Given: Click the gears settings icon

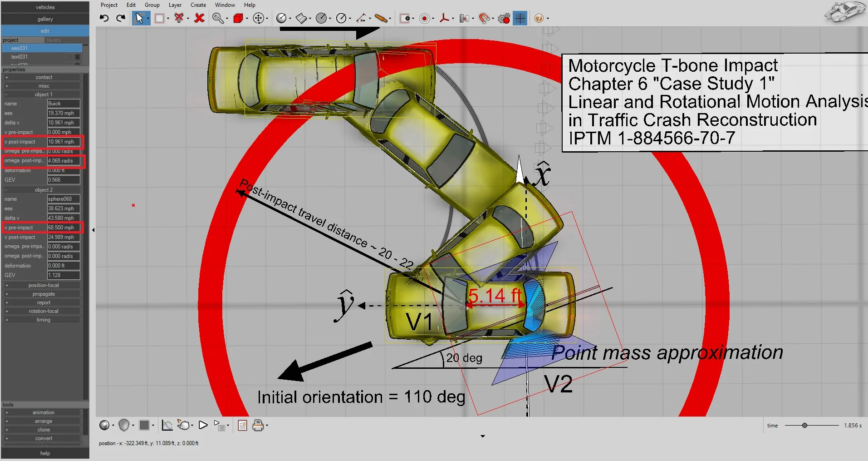Looking at the screenshot, I should [504, 18].
